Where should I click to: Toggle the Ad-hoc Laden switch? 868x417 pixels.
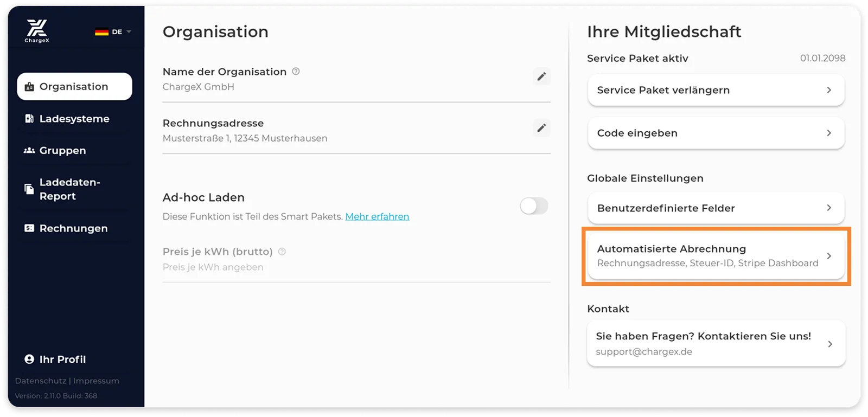pyautogui.click(x=534, y=206)
